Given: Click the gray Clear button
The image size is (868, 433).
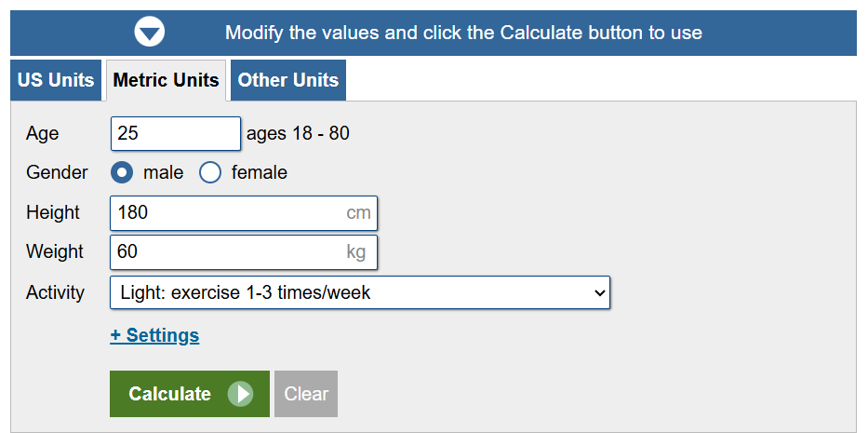Looking at the screenshot, I should [x=306, y=394].
